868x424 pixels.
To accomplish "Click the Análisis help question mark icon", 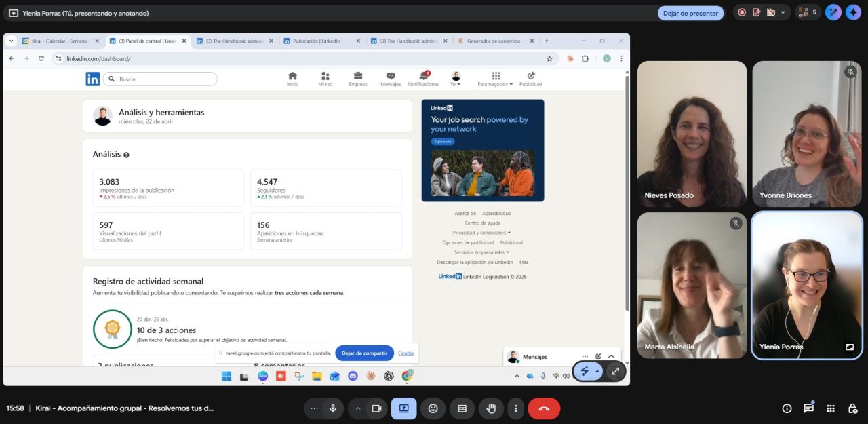I will (x=126, y=155).
